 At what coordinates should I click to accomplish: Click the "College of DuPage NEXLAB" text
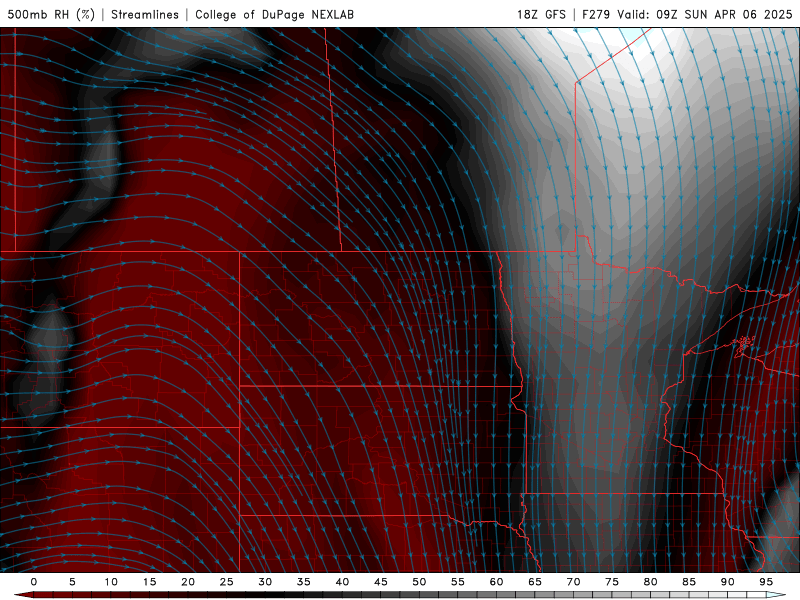pos(274,14)
